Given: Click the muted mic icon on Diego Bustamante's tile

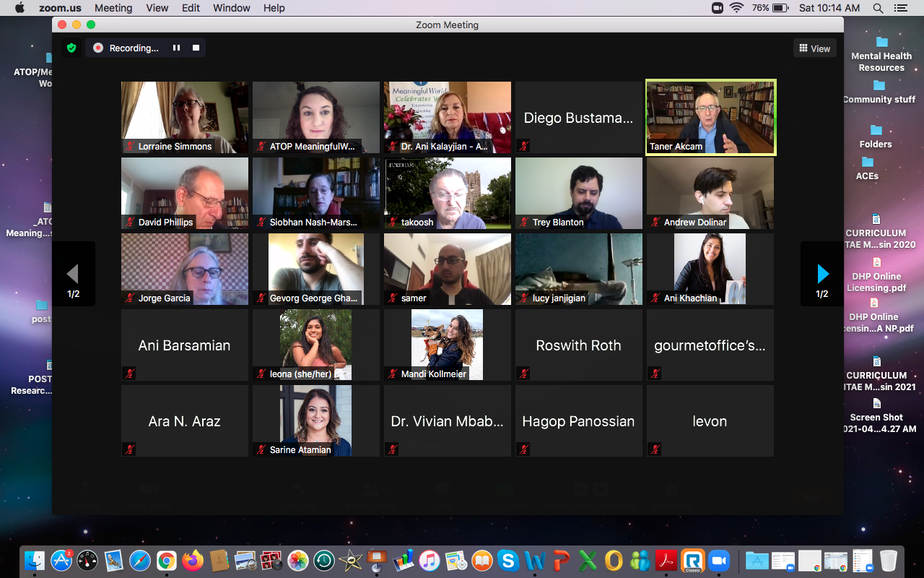Looking at the screenshot, I should coord(524,146).
